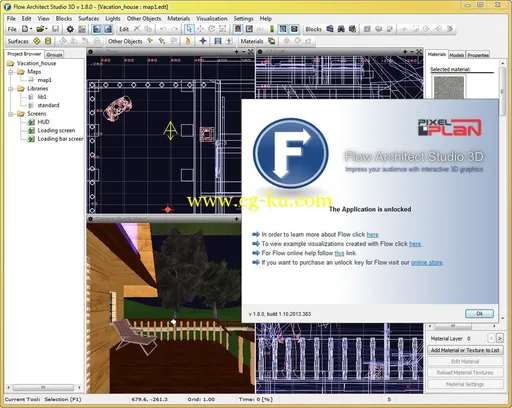
Task: Switch to the Properties tab
Action: click(x=478, y=55)
